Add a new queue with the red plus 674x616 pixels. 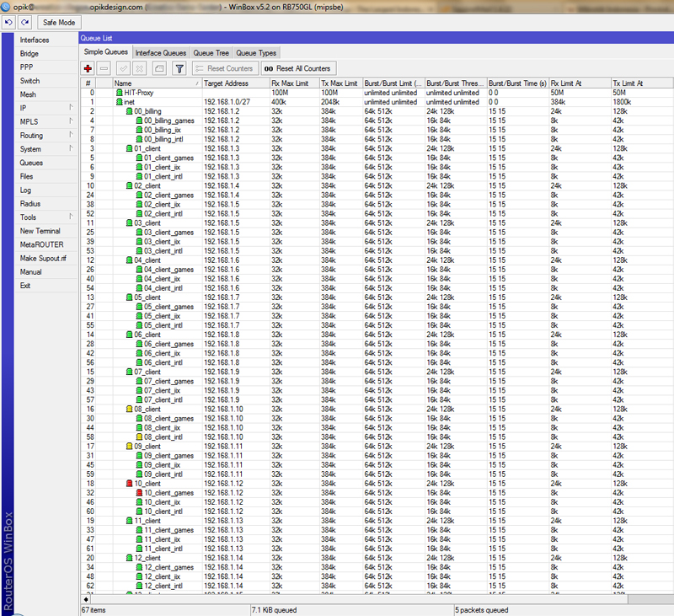point(88,68)
